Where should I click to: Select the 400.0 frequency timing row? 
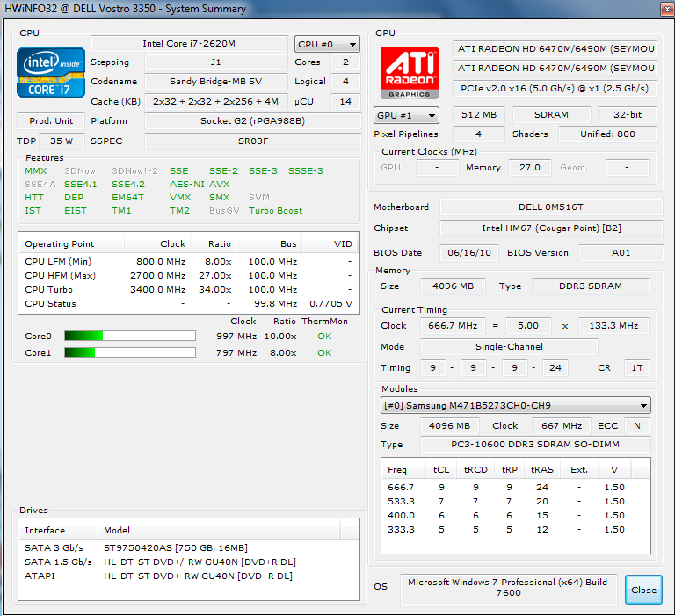tap(516, 516)
